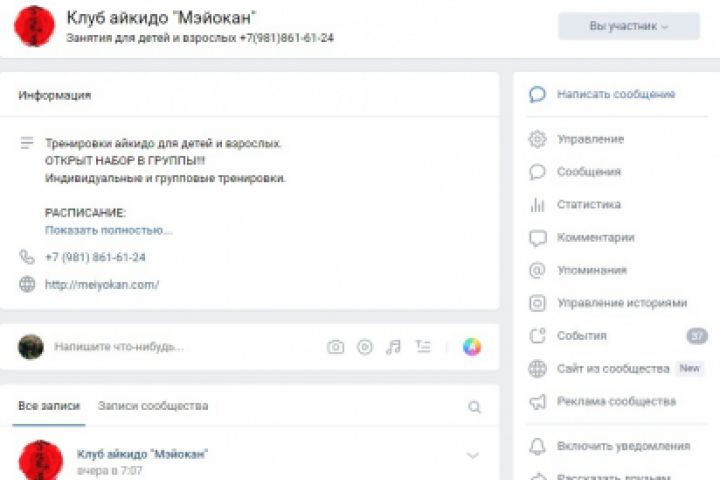Open 'Сайт из сообщества' menu item
Viewport: 720px width, 480px height.
(613, 368)
